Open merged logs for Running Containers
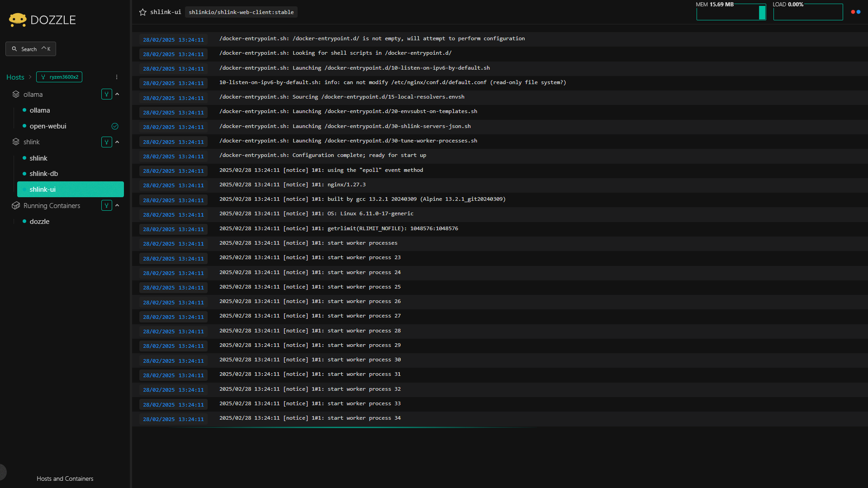The image size is (868, 488). click(x=107, y=205)
